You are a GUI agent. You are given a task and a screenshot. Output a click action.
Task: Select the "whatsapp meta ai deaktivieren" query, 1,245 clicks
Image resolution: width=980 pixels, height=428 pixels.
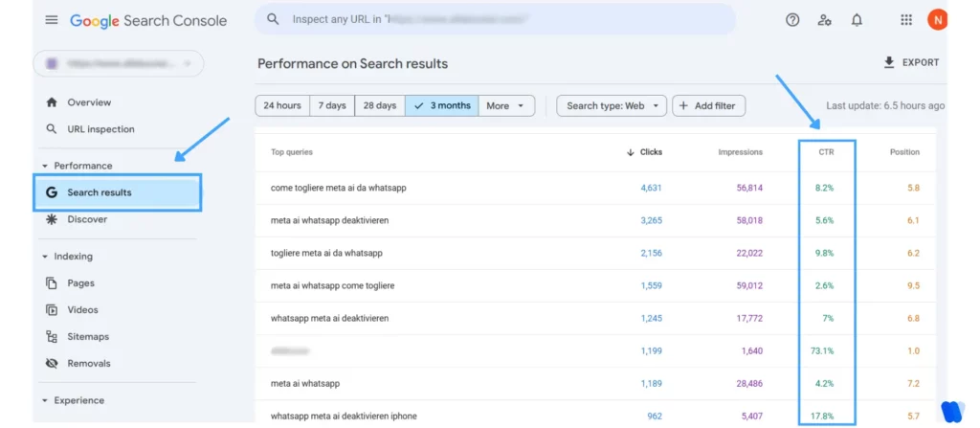329,318
